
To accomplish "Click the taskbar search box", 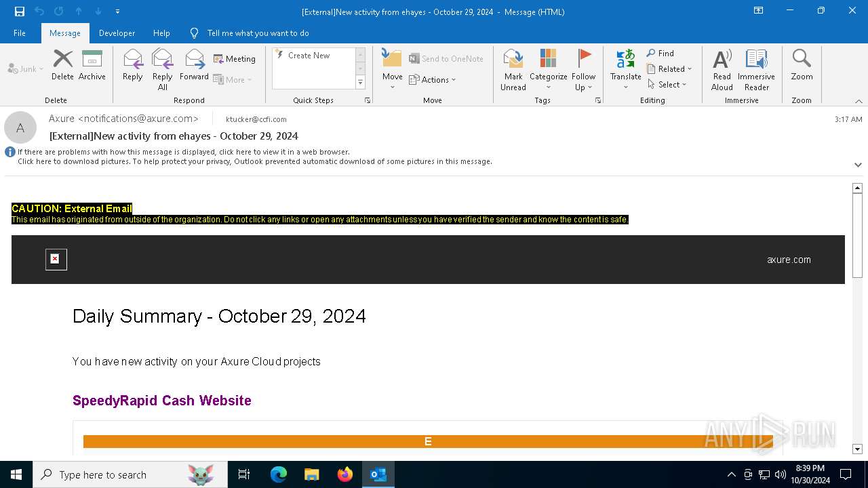I will (x=130, y=474).
